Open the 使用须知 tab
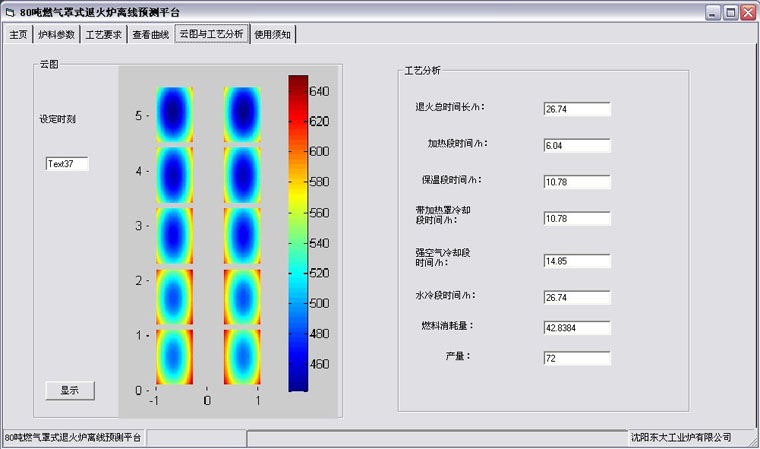The width and height of the screenshot is (760, 449). tap(273, 34)
